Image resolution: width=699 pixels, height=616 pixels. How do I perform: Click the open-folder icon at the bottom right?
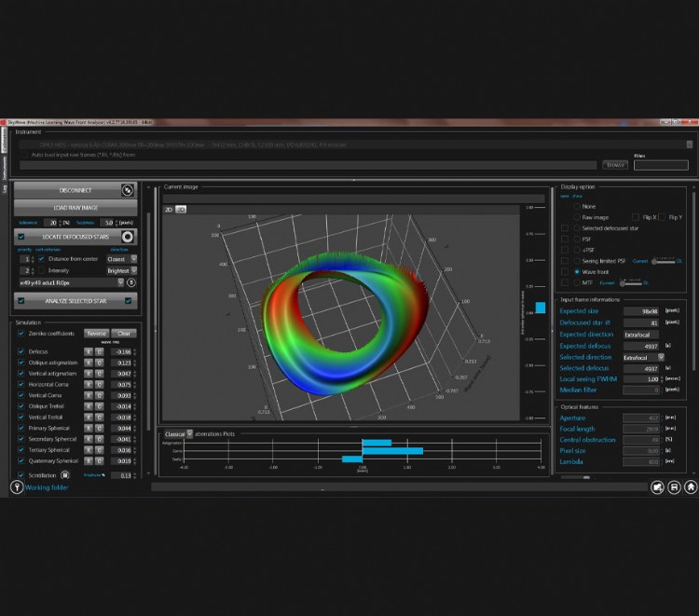(x=658, y=487)
